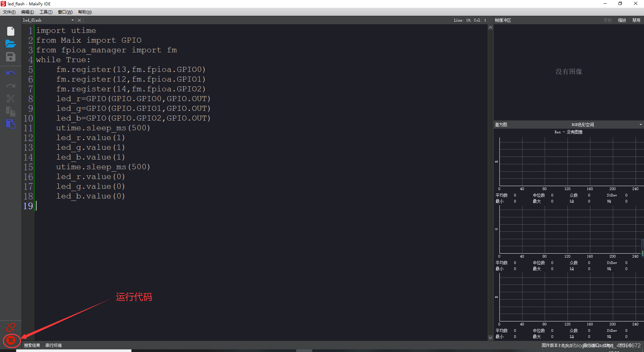Click the Line 19, Col 1 indicator
This screenshot has height=352, width=644.
tap(470, 20)
